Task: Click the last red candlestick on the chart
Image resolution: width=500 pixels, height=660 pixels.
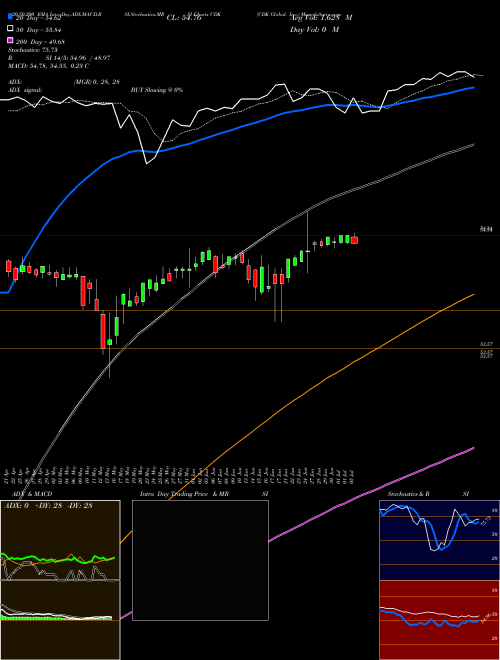Action: coord(354,240)
